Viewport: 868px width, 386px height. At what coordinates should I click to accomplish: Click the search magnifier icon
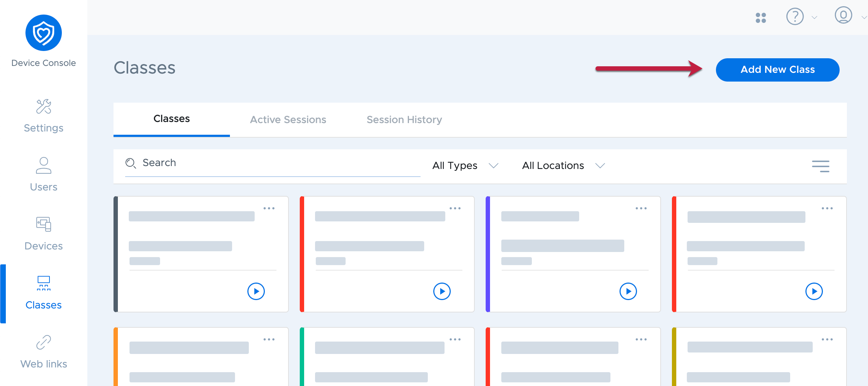tap(131, 163)
